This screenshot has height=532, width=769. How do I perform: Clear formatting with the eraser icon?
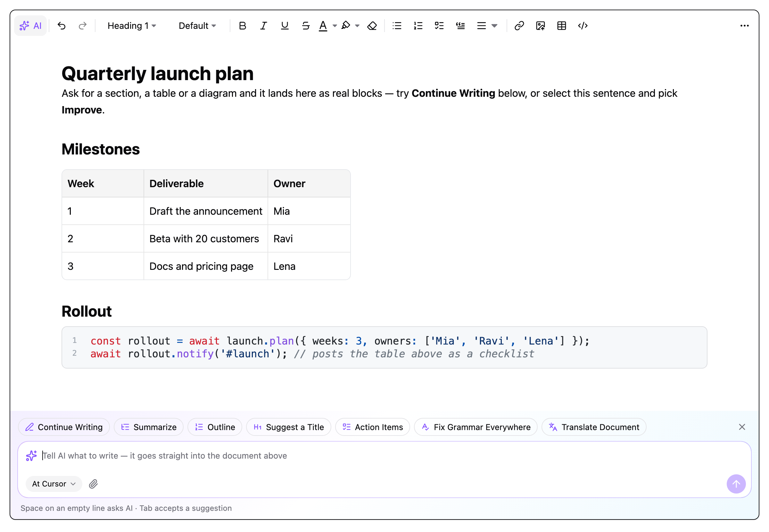click(372, 26)
